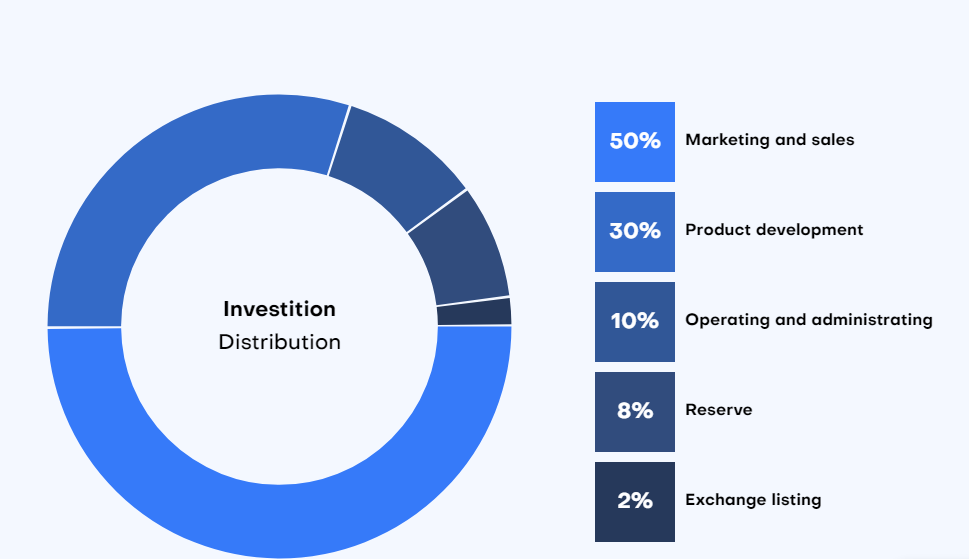Click the 2% Exchange listing swatch

coord(635,502)
